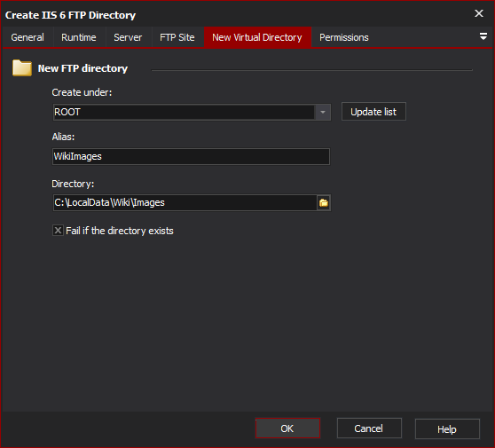Image resolution: width=495 pixels, height=448 pixels.
Task: Click into the Directory path field
Action: pyautogui.click(x=185, y=202)
